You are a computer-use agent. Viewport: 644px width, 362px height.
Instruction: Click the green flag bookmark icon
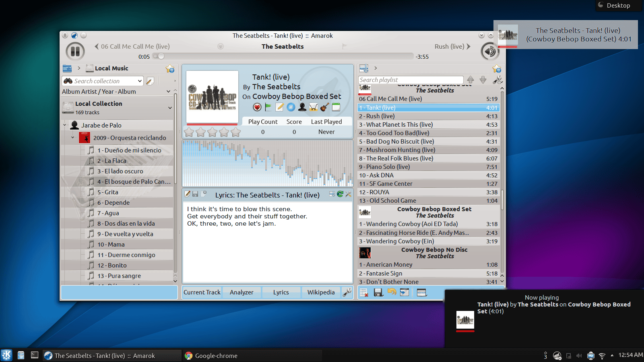point(268,107)
